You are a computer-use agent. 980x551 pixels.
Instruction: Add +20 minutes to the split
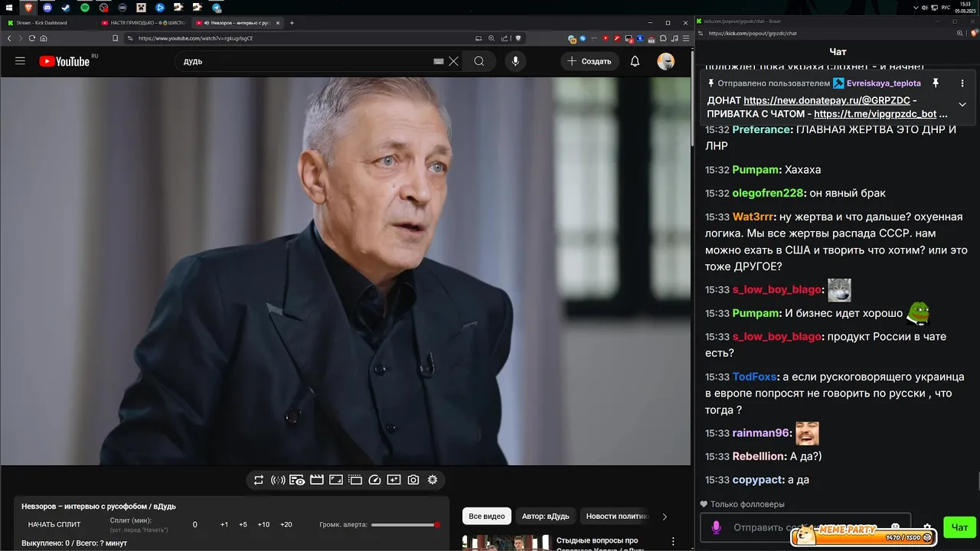click(286, 524)
